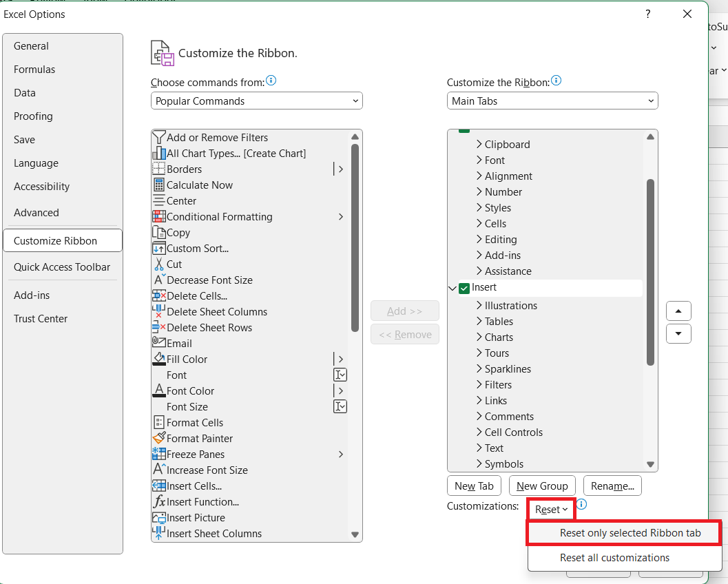
Task: Open the Borders submenu arrow
Action: [340, 169]
